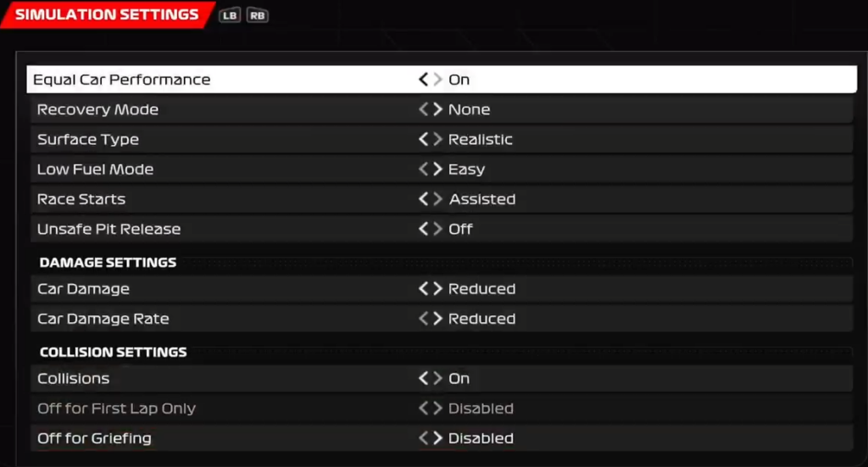Click right arrow for Low Fuel Mode
Image resolution: width=868 pixels, height=467 pixels.
point(438,170)
